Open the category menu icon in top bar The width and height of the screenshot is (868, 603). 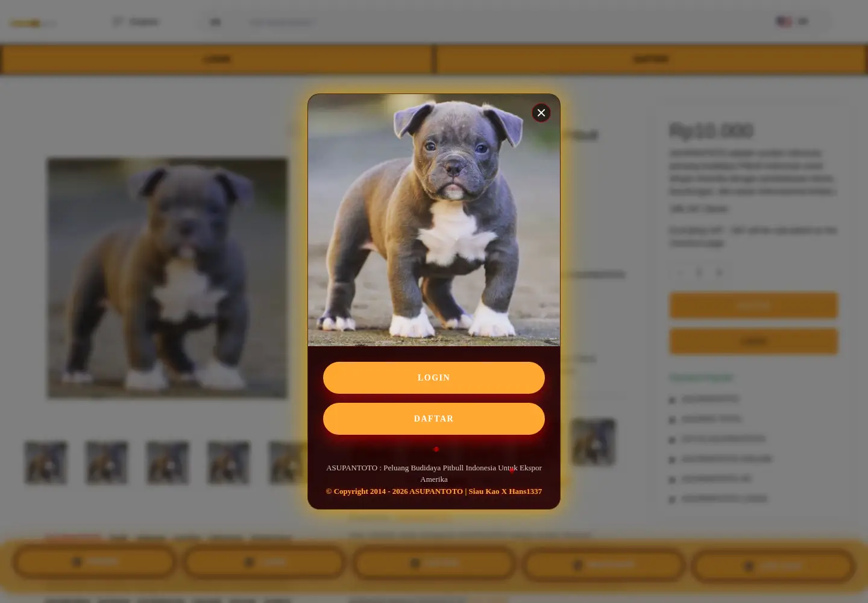(x=118, y=22)
